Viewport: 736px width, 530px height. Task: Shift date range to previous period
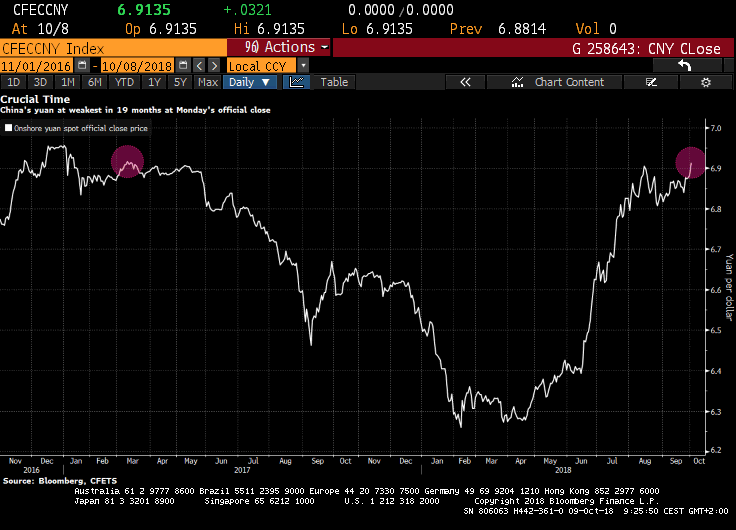pos(199,66)
